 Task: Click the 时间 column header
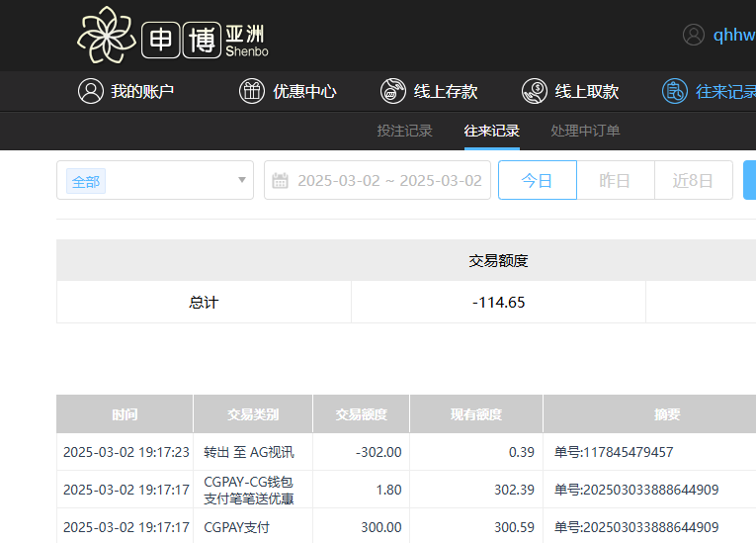click(x=125, y=414)
